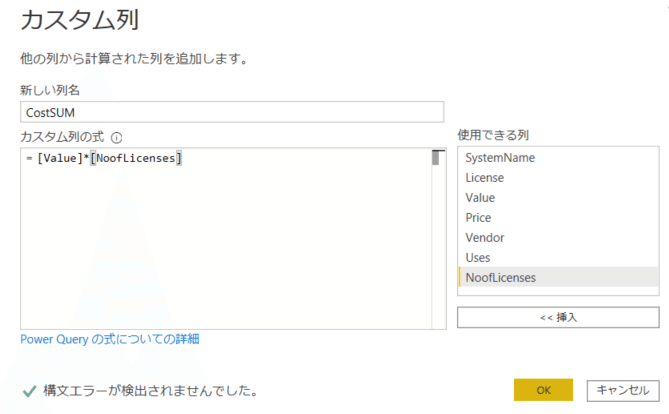Click the 構文エラーが検出されませんでした status message
Screen dimensions: 669x414
click(150, 390)
